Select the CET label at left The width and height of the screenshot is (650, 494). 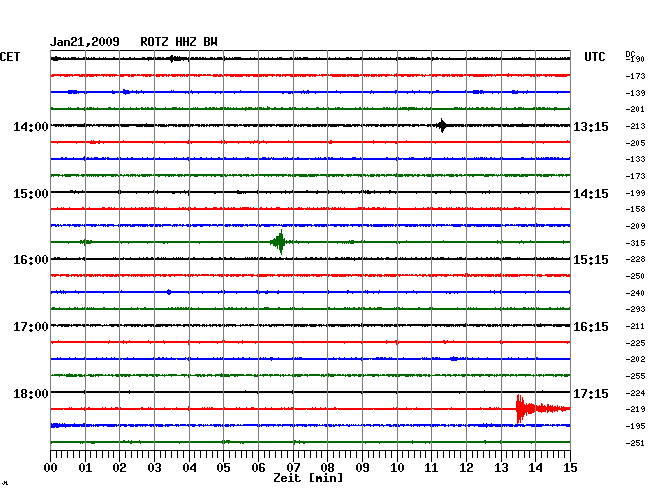pos(10,57)
